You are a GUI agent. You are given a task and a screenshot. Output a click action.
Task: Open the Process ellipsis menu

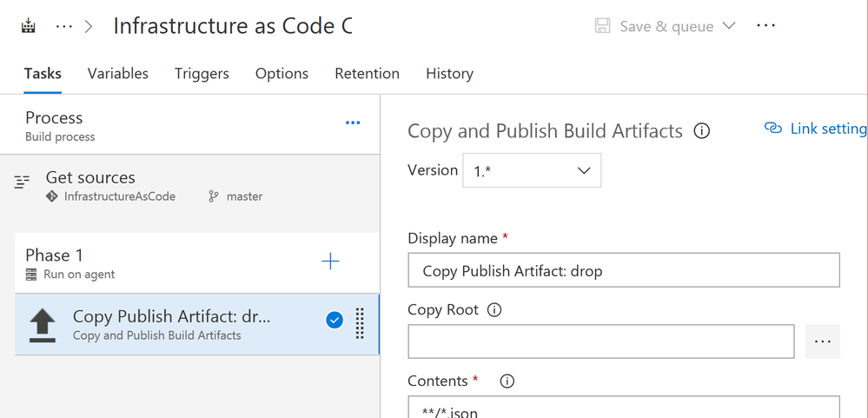tap(353, 123)
